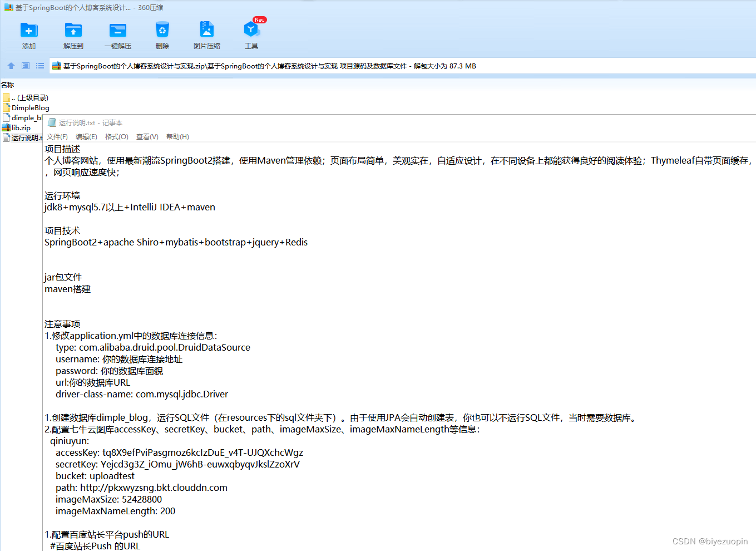Image resolution: width=756 pixels, height=551 pixels.
Task: Open Notepad 查看(V) menu
Action: click(147, 137)
